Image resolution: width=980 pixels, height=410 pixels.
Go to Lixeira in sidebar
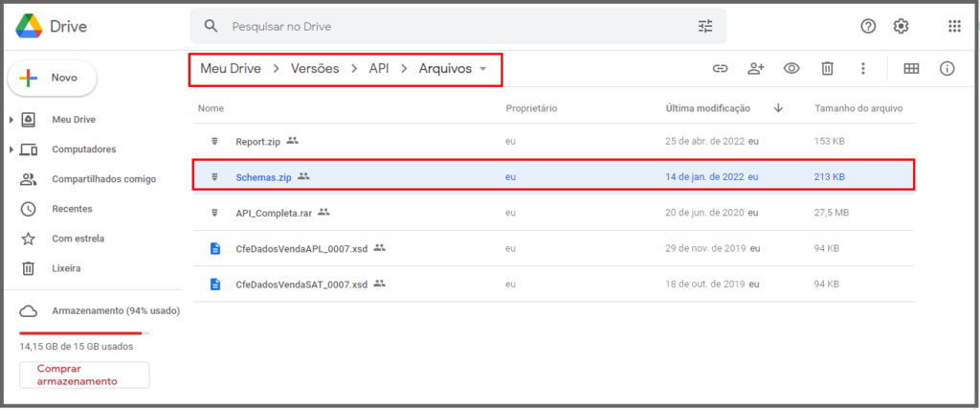tap(66, 268)
